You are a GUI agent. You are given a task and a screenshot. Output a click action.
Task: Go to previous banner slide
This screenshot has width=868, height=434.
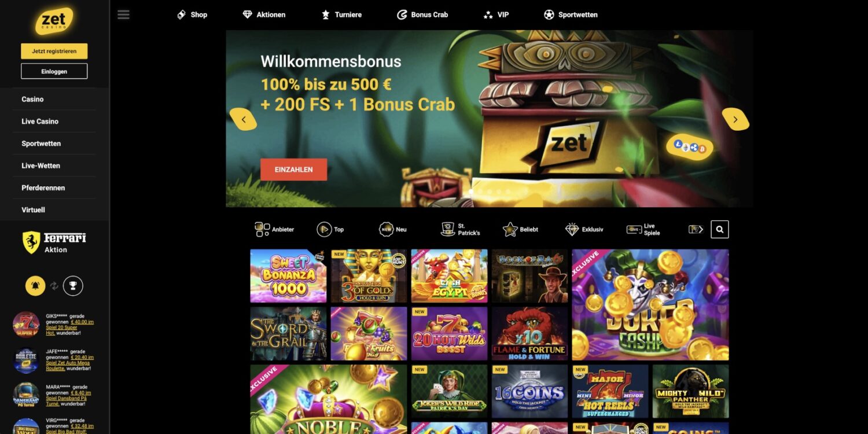click(x=244, y=119)
